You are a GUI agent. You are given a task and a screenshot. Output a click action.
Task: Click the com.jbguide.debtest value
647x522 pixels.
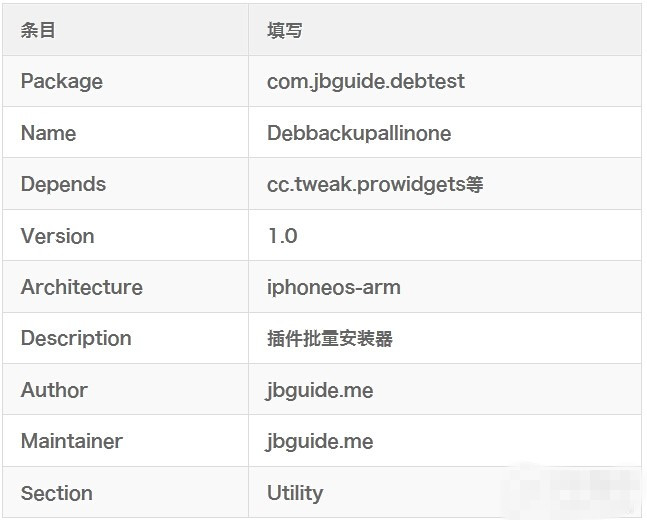click(365, 81)
